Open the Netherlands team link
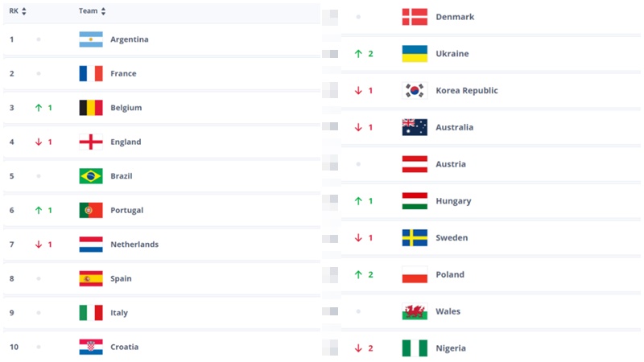 coord(134,245)
